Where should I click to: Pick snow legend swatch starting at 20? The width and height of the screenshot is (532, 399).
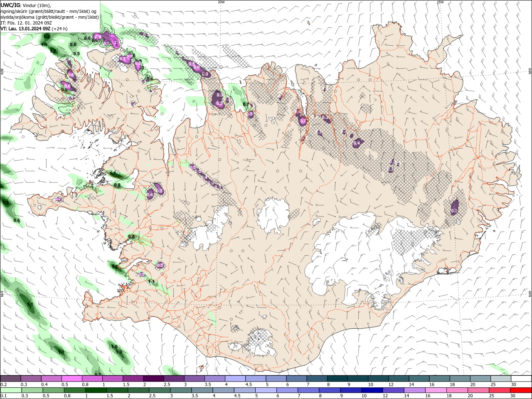480,379
